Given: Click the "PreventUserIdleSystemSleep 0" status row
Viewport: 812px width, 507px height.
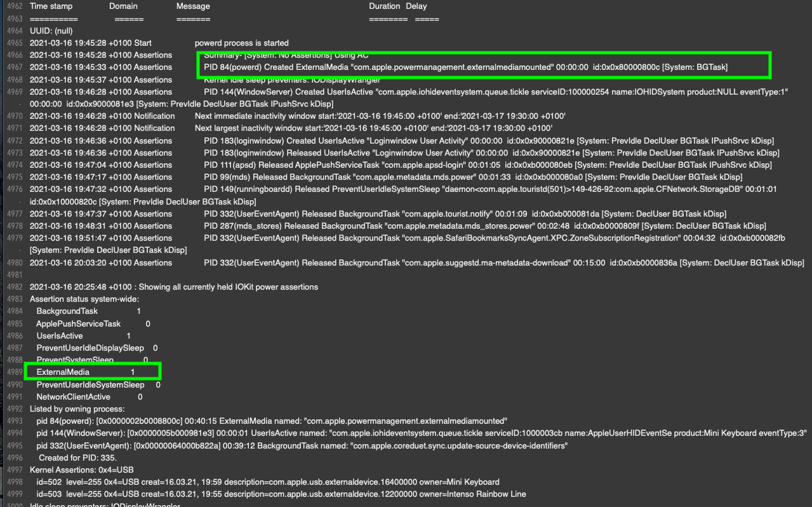Looking at the screenshot, I should point(98,385).
